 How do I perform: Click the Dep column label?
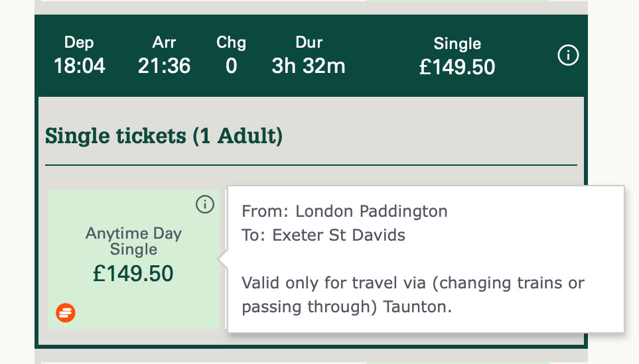point(80,43)
